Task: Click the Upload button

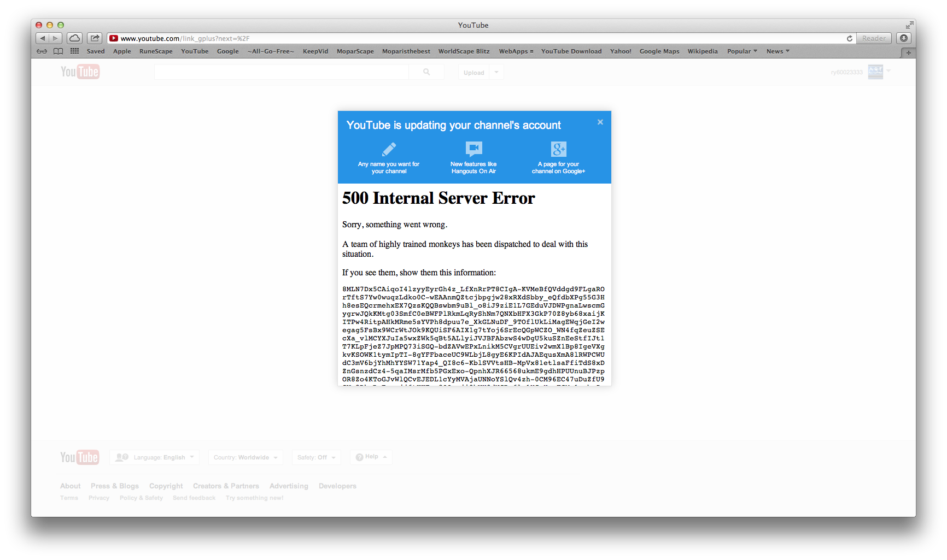Action: point(474,72)
